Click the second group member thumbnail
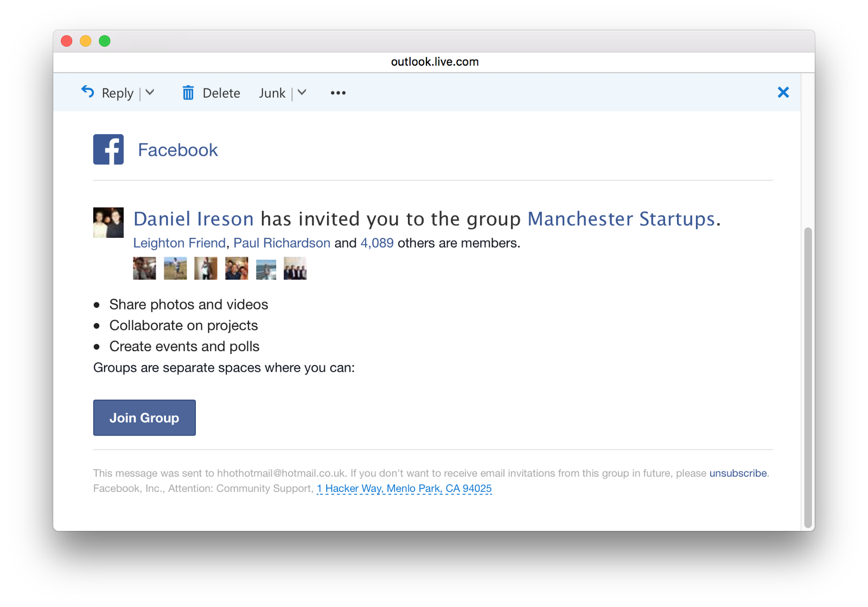 pos(175,268)
